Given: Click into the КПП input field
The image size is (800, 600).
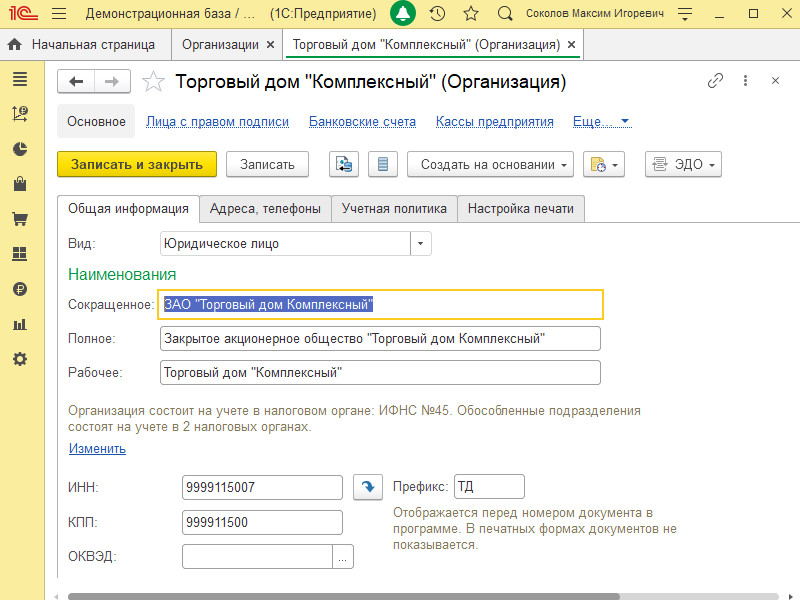Looking at the screenshot, I should coord(262,523).
